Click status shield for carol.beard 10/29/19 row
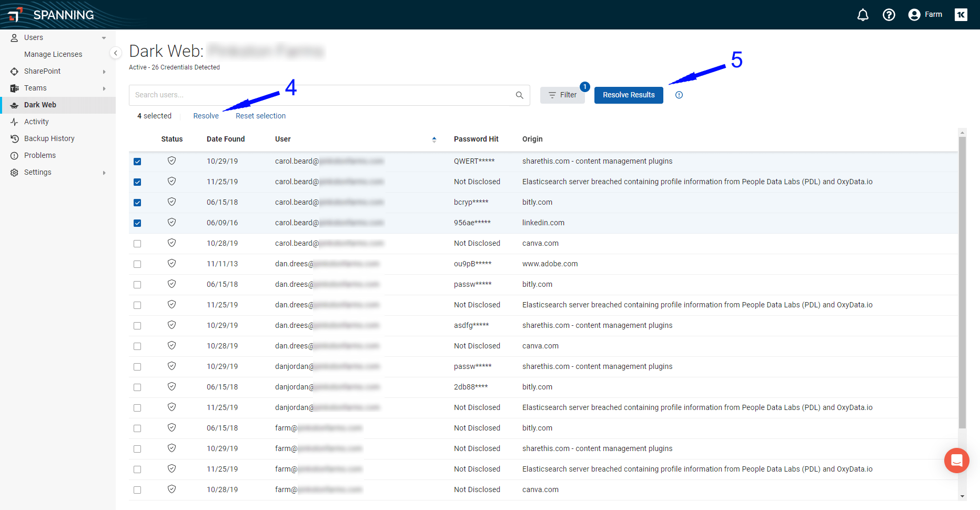Screen dimensions: 980x510 [171, 161]
